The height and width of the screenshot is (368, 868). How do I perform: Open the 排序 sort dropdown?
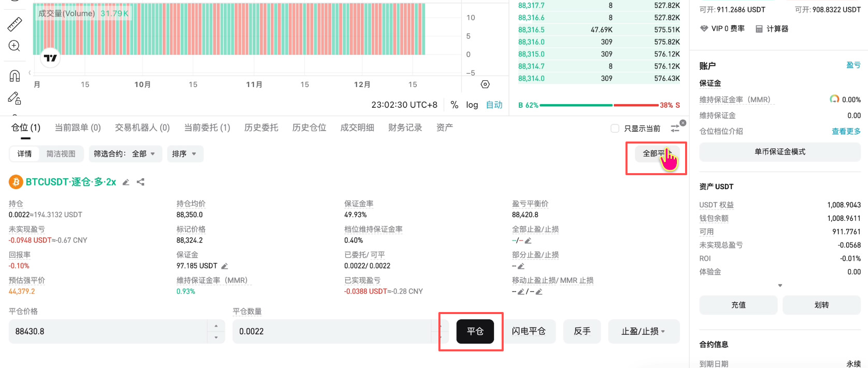(185, 154)
